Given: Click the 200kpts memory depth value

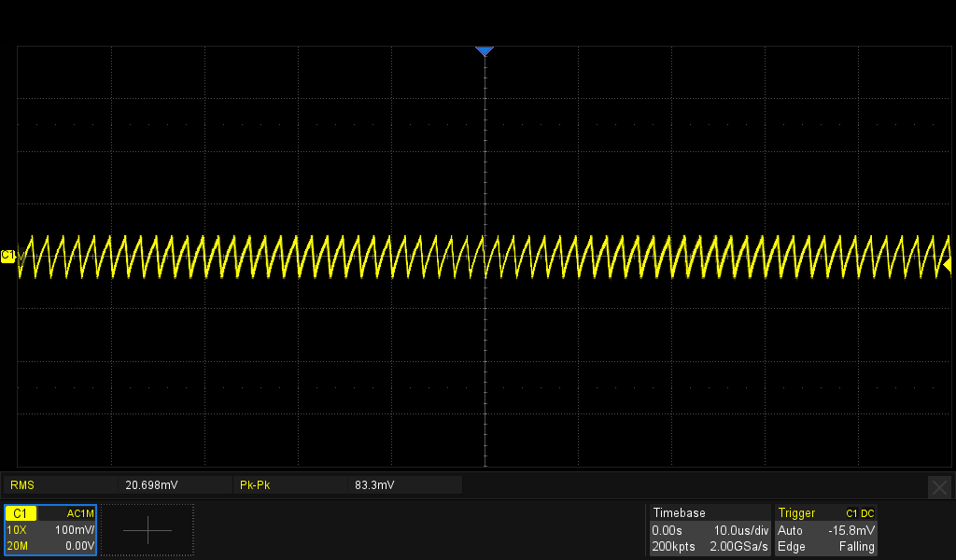Looking at the screenshot, I should [673, 546].
